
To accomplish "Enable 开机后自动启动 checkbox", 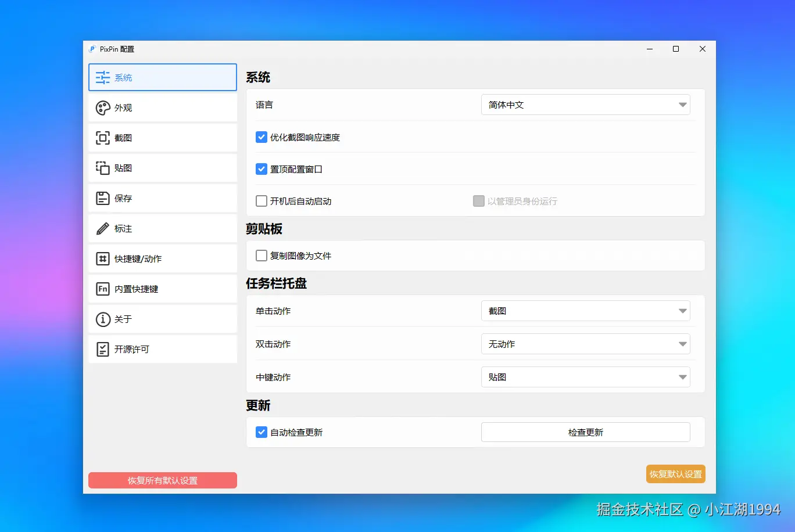I will click(x=262, y=201).
